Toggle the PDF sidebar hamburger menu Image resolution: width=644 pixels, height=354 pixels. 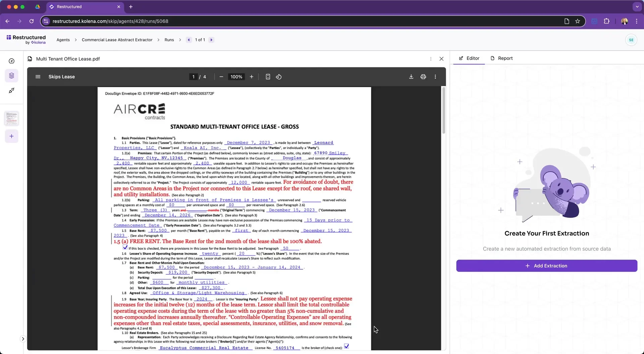tap(38, 77)
